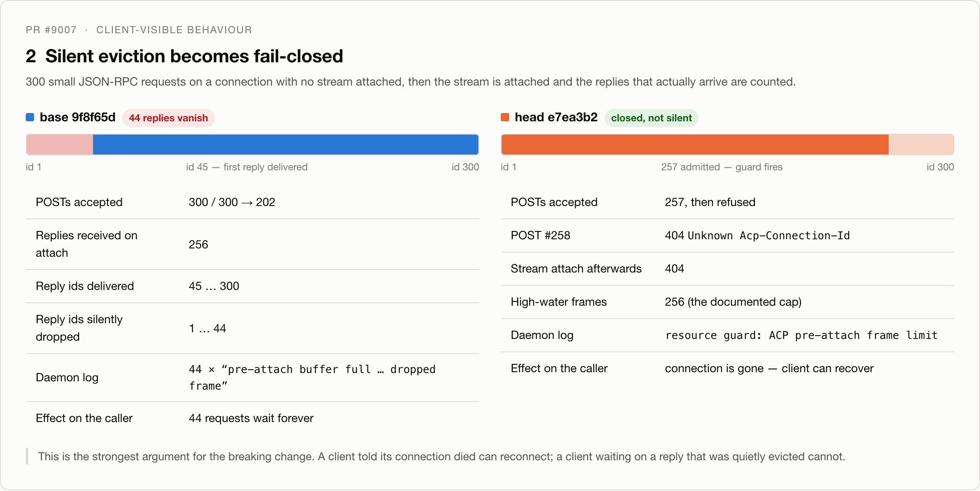The width and height of the screenshot is (980, 491).
Task: Click the 'Silent eviction becomes fail-closed' heading
Action: [194, 56]
